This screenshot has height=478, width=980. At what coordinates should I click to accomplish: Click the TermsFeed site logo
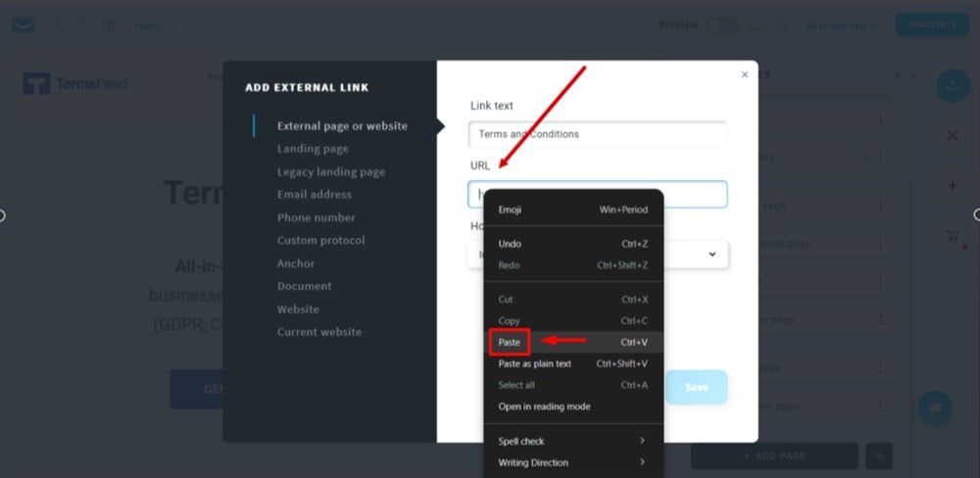click(x=75, y=83)
